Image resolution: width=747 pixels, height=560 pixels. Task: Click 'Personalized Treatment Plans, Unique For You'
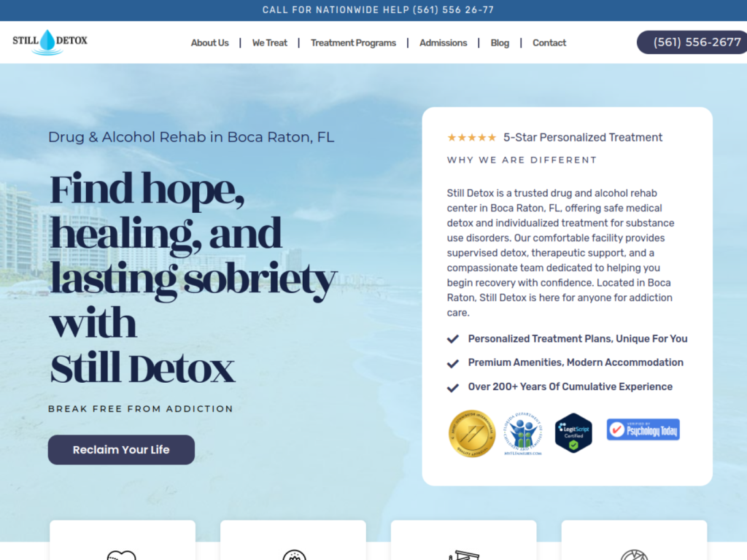pyautogui.click(x=578, y=338)
